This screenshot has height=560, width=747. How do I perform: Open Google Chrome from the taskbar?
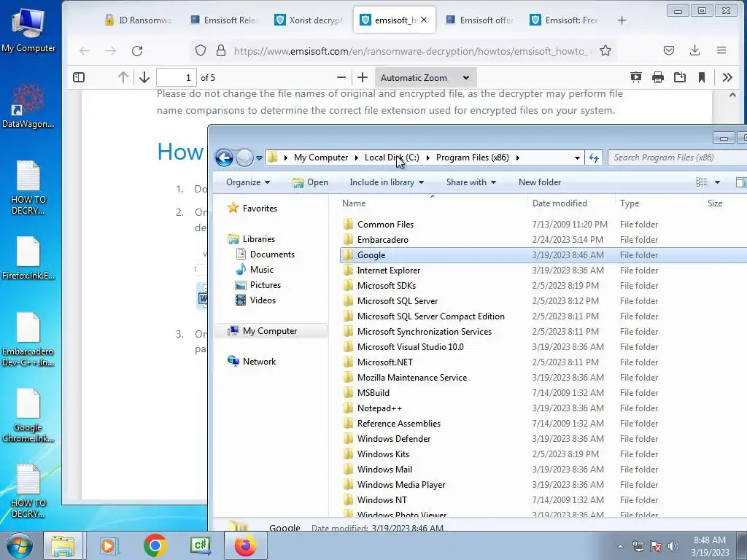[x=155, y=545]
